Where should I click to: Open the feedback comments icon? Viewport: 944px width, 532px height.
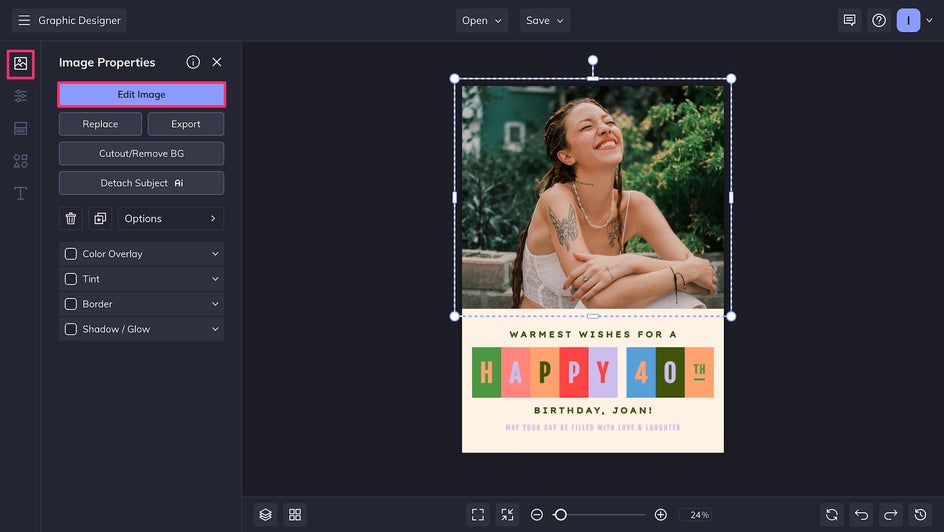click(x=849, y=20)
